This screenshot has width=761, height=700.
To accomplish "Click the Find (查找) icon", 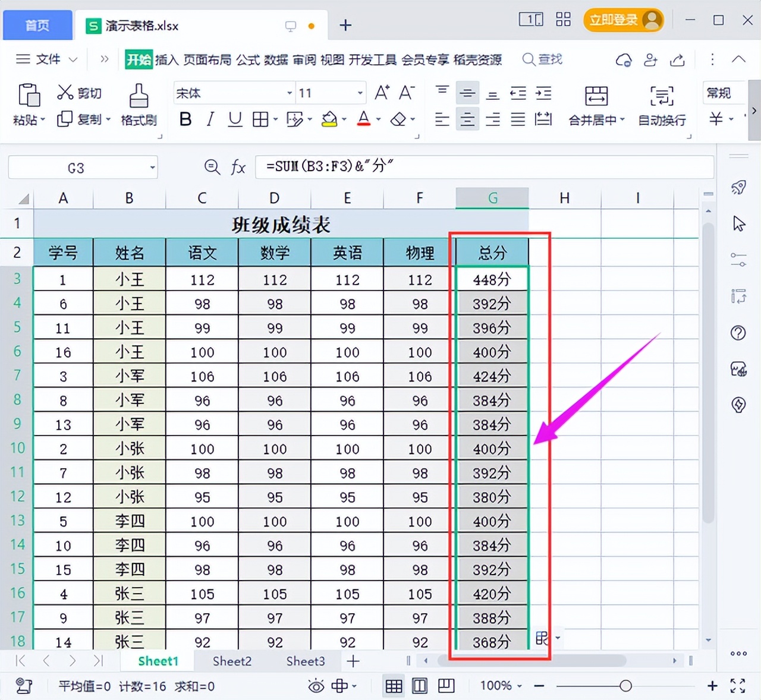I will click(528, 59).
